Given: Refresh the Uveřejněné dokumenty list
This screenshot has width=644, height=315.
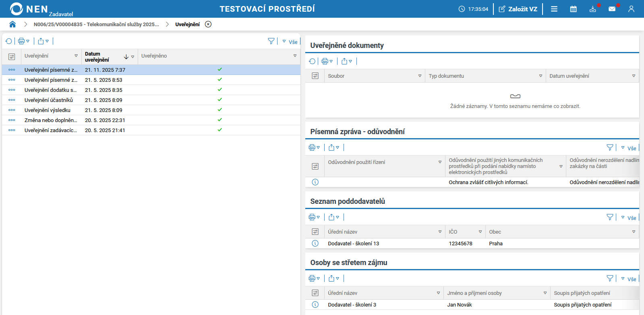Looking at the screenshot, I should pyautogui.click(x=312, y=61).
